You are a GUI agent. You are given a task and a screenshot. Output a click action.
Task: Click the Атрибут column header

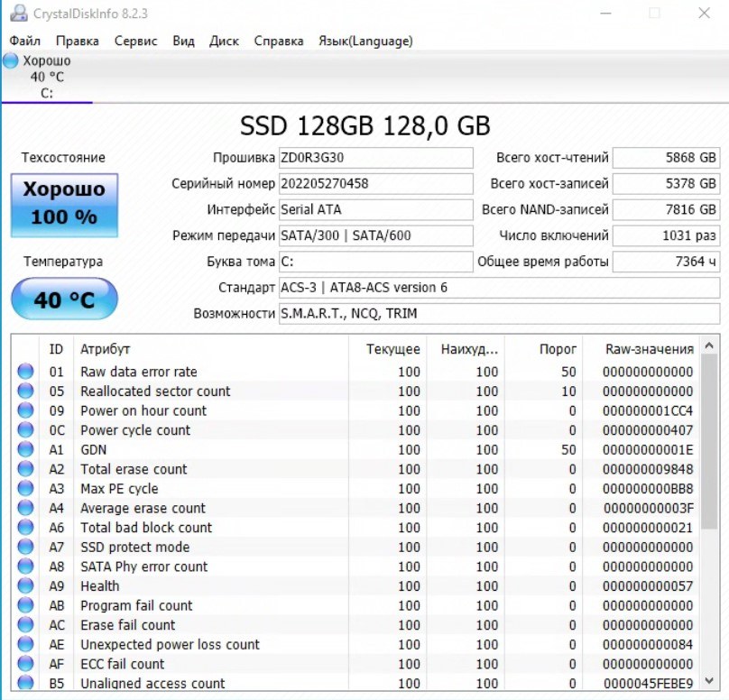(106, 349)
